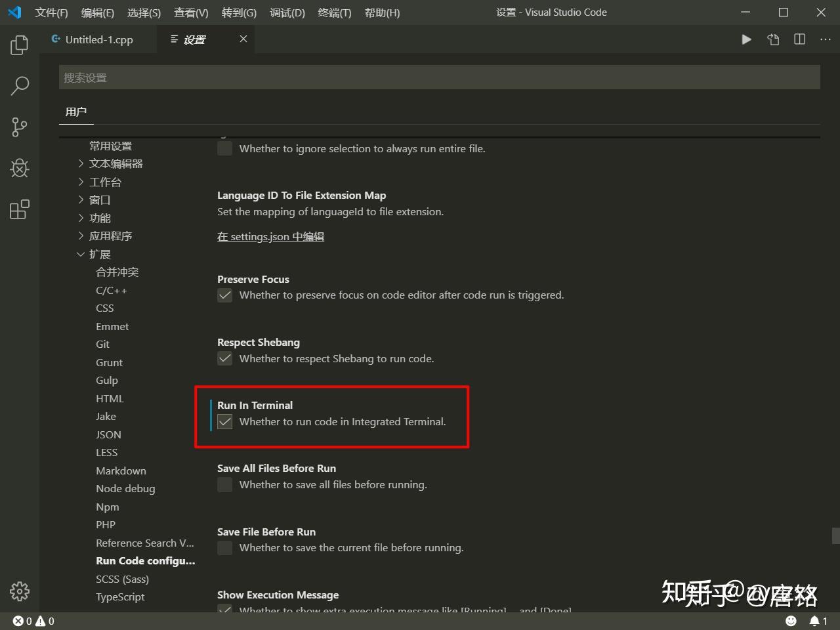Open the More Actions ellipsis menu
This screenshot has width=840, height=630.
point(826,39)
